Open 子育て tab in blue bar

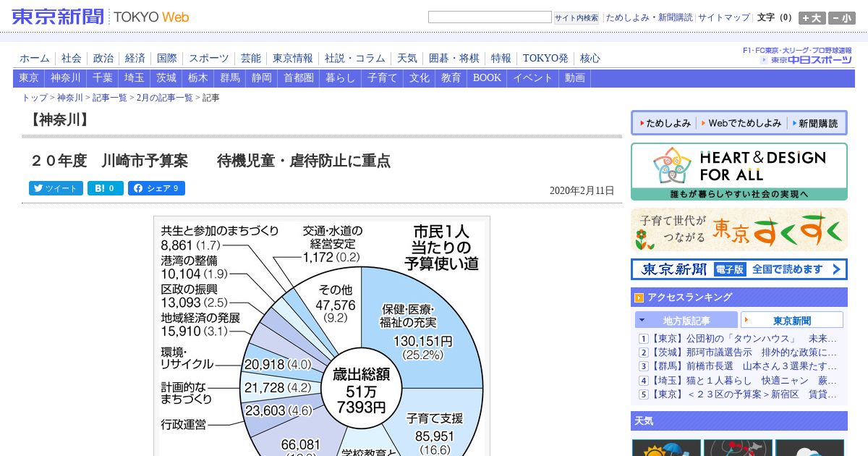(x=383, y=78)
